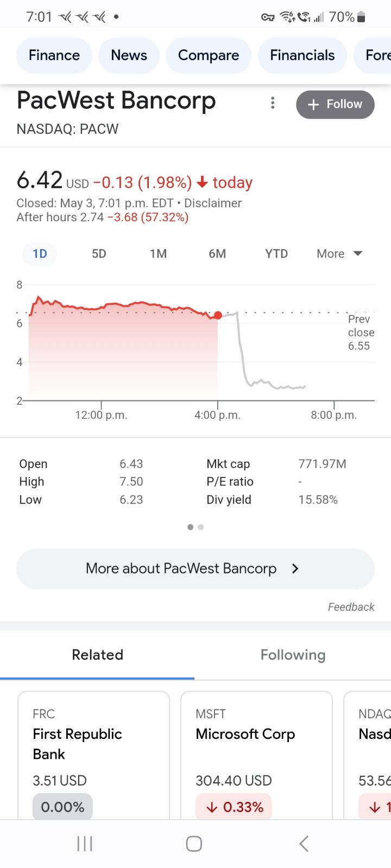Image resolution: width=391 pixels, height=868 pixels.
Task: Switch chart to 5D range
Action: point(99,254)
